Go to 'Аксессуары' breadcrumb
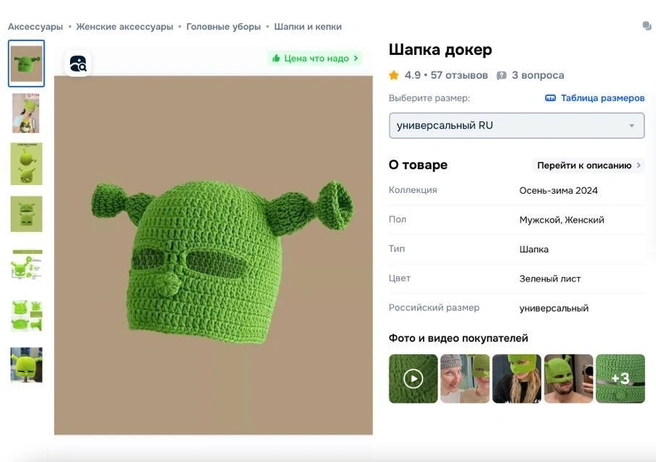Image resolution: width=656 pixels, height=462 pixels. 35,27
